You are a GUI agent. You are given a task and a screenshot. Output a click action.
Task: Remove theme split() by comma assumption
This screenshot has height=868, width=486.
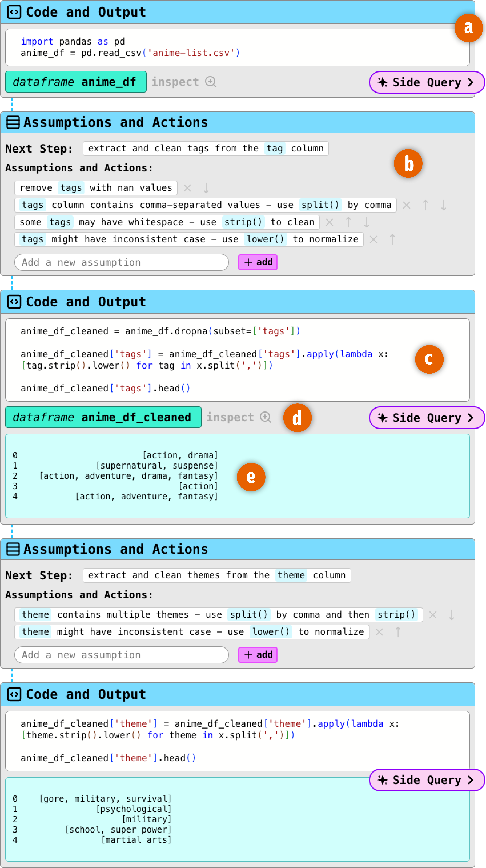pos(433,615)
